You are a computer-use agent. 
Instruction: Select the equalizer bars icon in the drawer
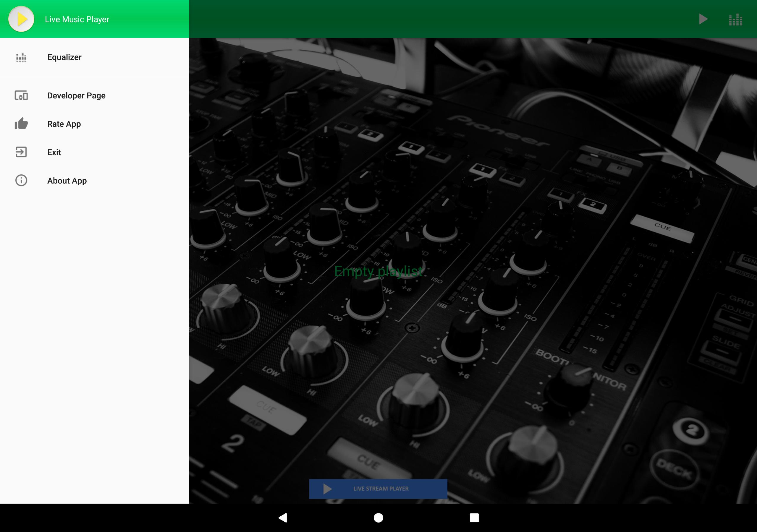pyautogui.click(x=21, y=57)
